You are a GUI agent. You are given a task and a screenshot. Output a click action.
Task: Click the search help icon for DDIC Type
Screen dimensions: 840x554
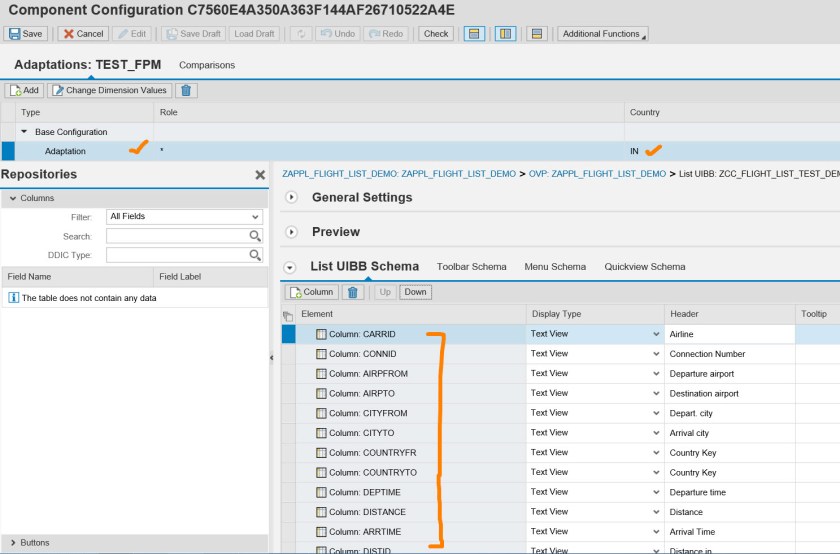click(x=255, y=255)
